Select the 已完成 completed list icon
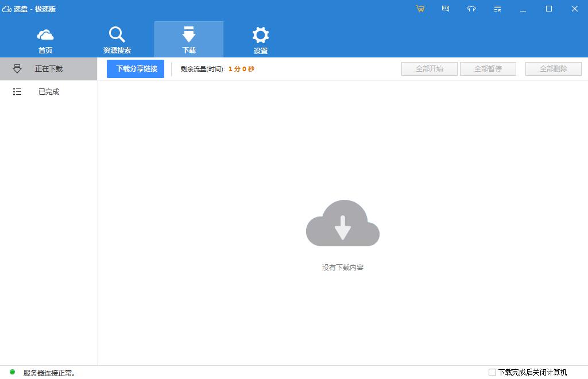 pos(17,91)
